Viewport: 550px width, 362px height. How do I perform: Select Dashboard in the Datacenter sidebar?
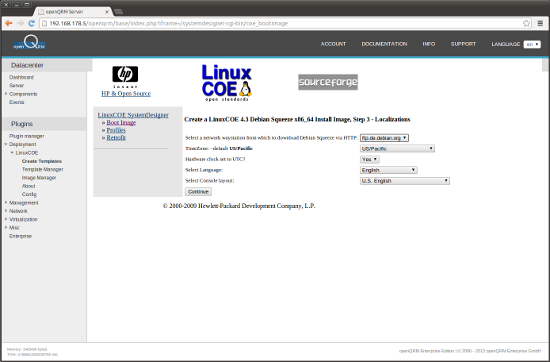click(x=21, y=77)
